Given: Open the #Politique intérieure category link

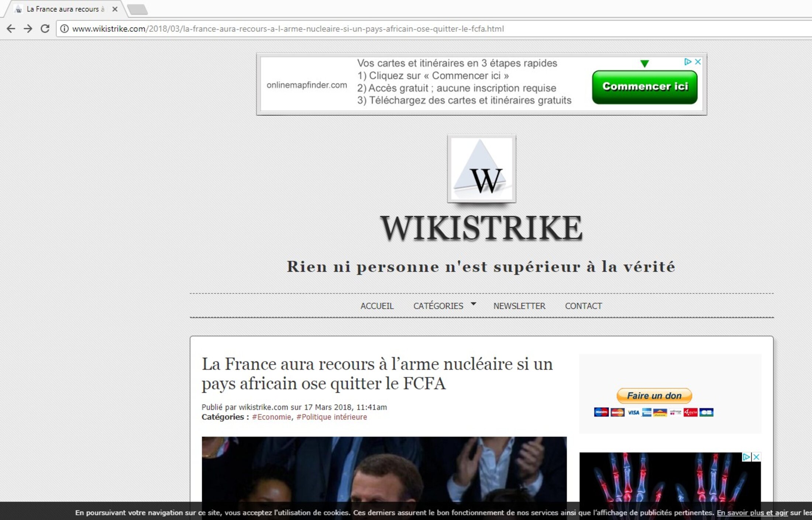Looking at the screenshot, I should tap(331, 417).
